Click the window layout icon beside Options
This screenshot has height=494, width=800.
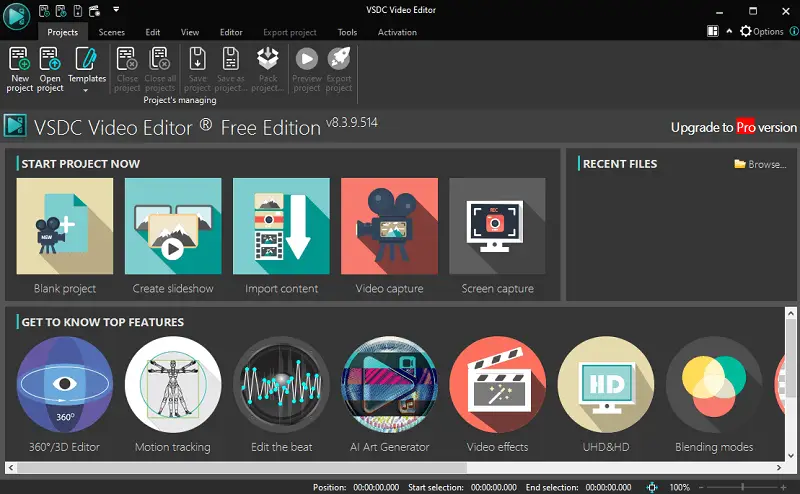pyautogui.click(x=713, y=31)
